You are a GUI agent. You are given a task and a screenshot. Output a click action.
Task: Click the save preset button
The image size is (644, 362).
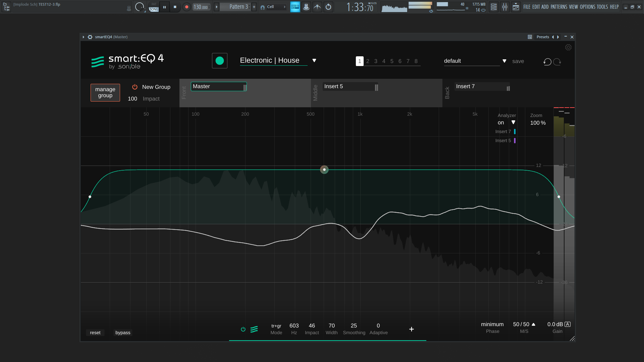pyautogui.click(x=518, y=61)
